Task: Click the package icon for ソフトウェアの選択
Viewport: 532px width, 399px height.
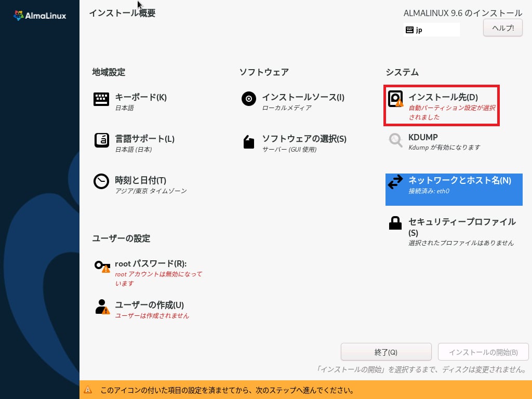Action: 249,142
